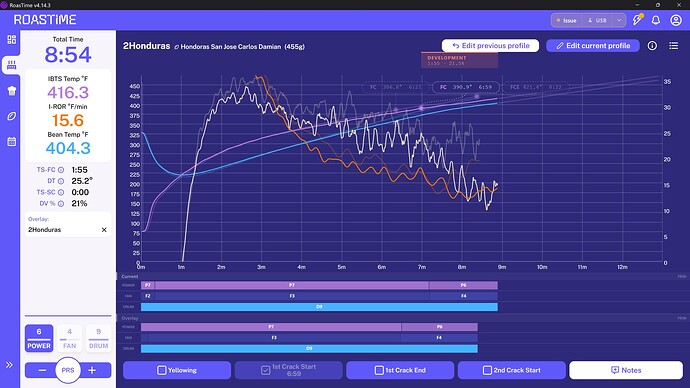Screen dimensions: 690x388
Task: Click the TS-SC info icon
Action: coord(61,192)
